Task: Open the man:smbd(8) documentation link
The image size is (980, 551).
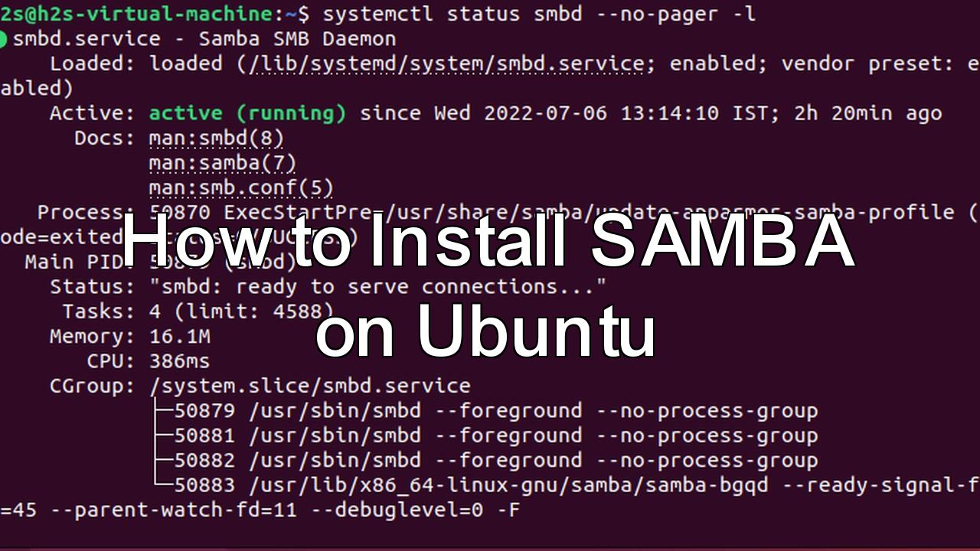Action: 216,139
